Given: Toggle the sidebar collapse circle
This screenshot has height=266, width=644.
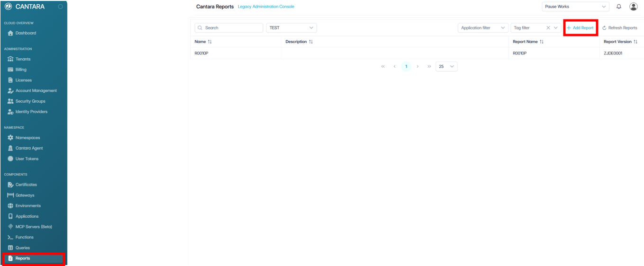Looking at the screenshot, I should 60,7.
